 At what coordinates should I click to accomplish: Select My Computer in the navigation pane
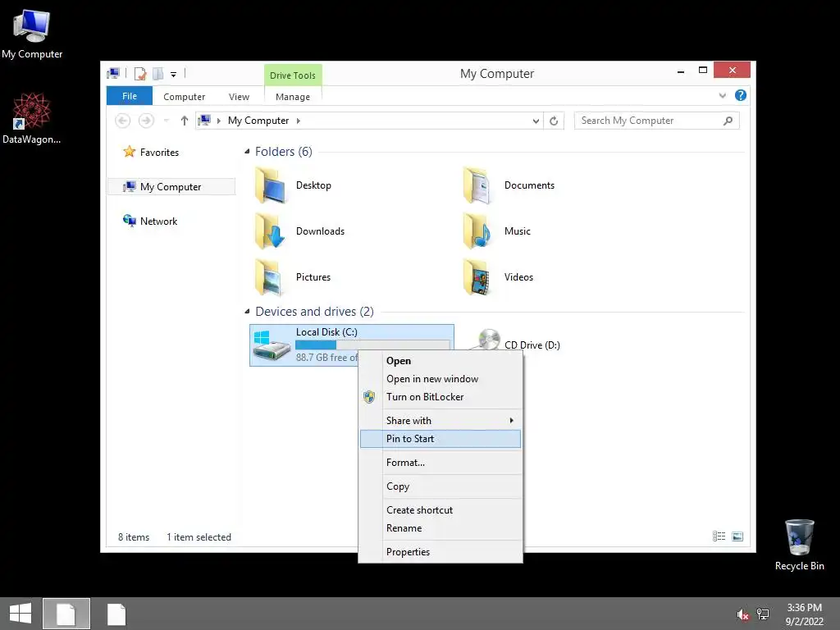(x=171, y=186)
